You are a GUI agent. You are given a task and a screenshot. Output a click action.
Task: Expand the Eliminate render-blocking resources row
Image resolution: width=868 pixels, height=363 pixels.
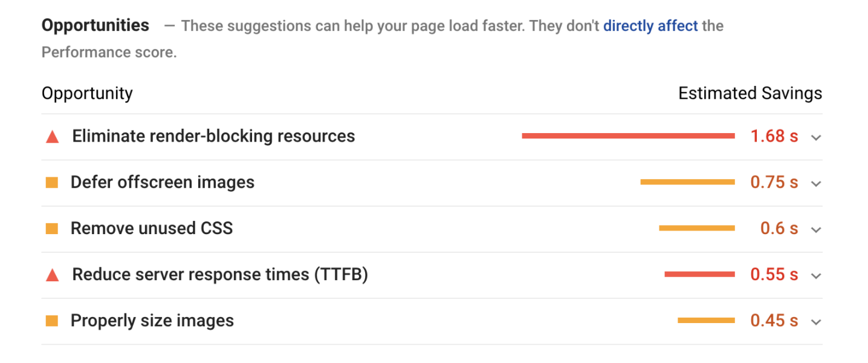point(816,137)
